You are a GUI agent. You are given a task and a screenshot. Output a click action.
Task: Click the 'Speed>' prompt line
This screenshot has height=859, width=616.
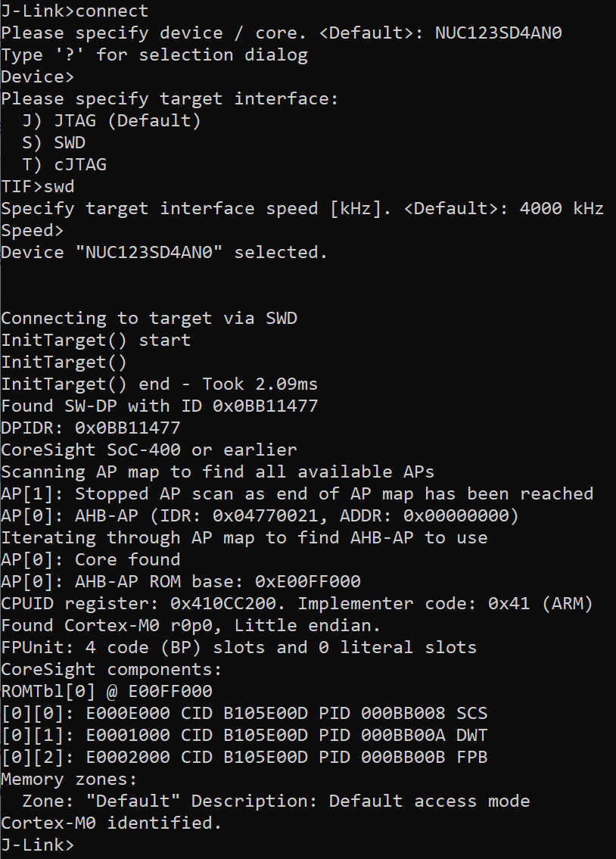33,231
